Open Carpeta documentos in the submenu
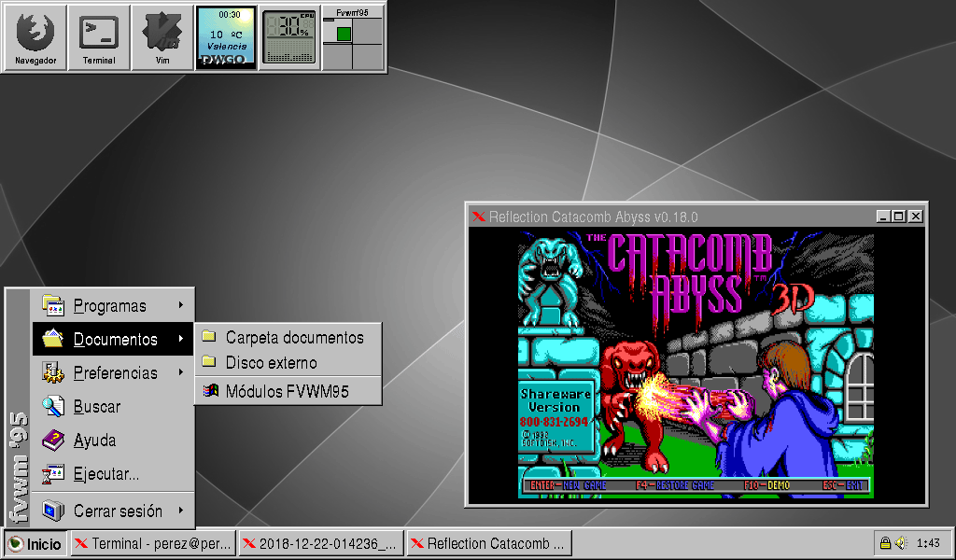The image size is (956, 560). [x=288, y=337]
